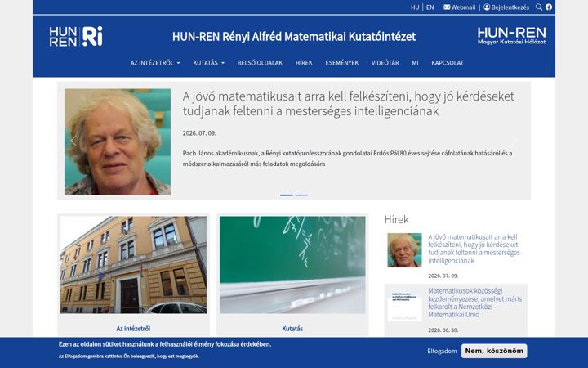
Task: Open MI menu item
Action: pyautogui.click(x=415, y=63)
